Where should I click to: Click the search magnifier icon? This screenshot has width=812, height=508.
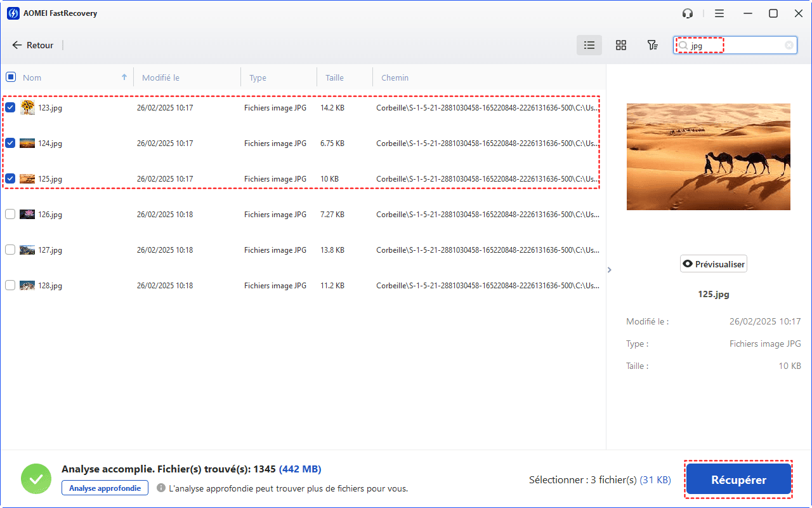coord(683,45)
